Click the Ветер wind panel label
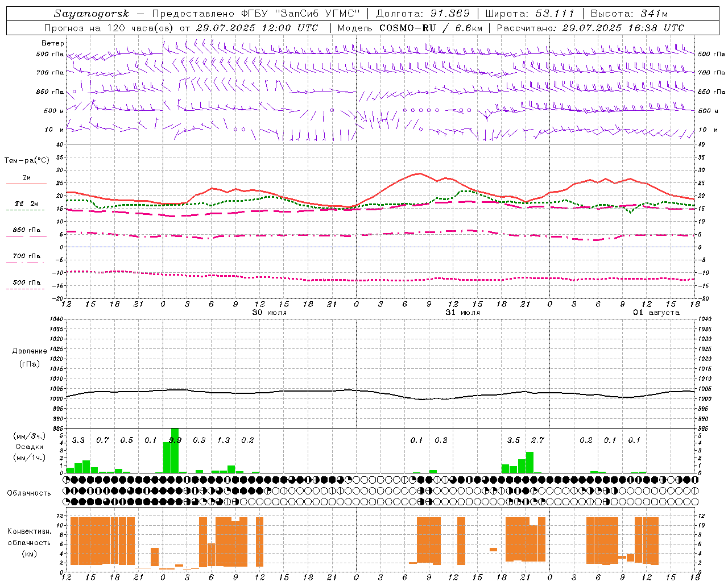 [x=53, y=43]
